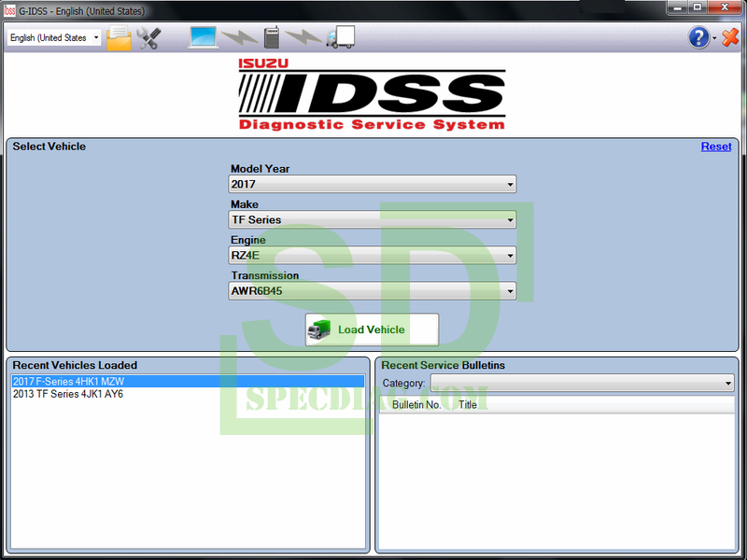Click the Title column header
Viewport: 747px width, 560px height.
(468, 405)
